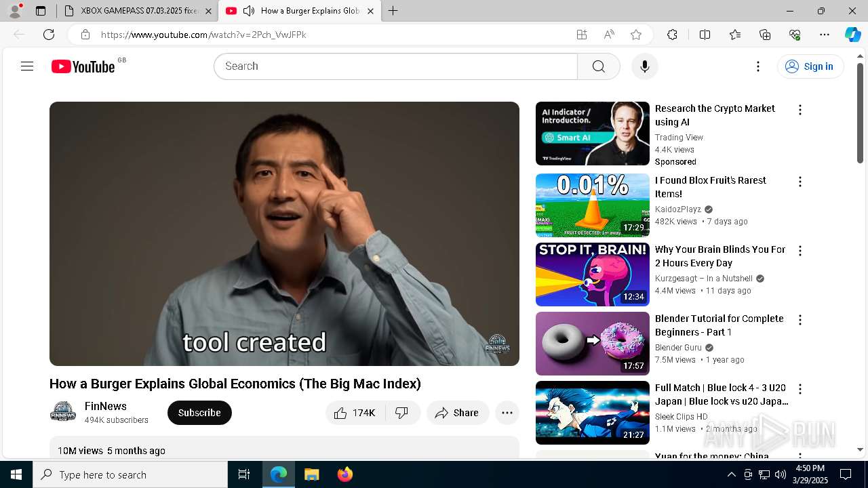Open File Explorer from the taskbar
The height and width of the screenshot is (488, 868).
(311, 474)
